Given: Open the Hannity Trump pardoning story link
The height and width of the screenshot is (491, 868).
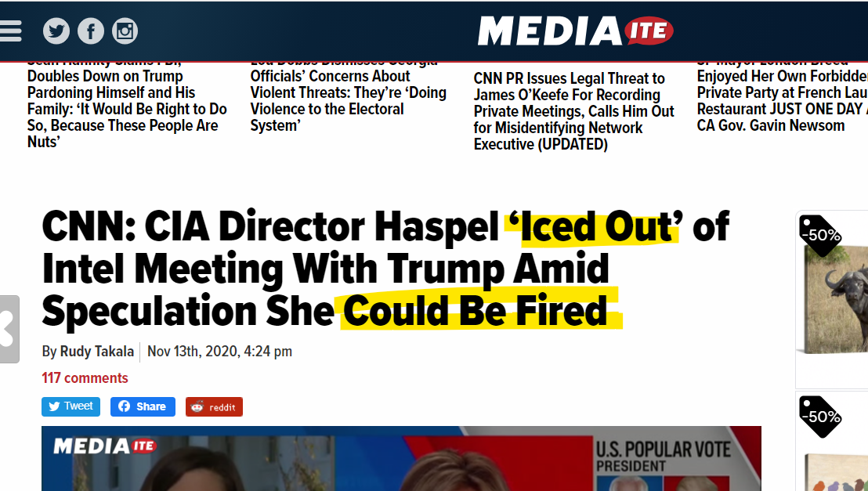Looking at the screenshot, I should pos(128,105).
